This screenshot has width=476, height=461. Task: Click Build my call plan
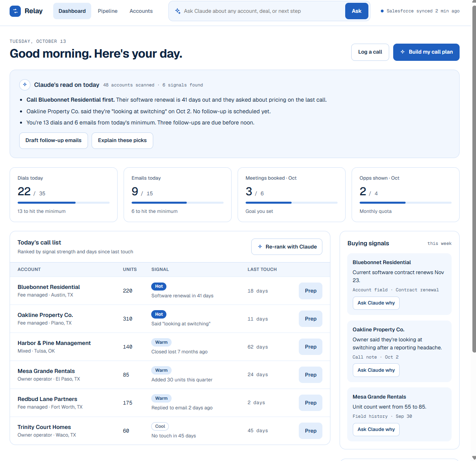(426, 52)
